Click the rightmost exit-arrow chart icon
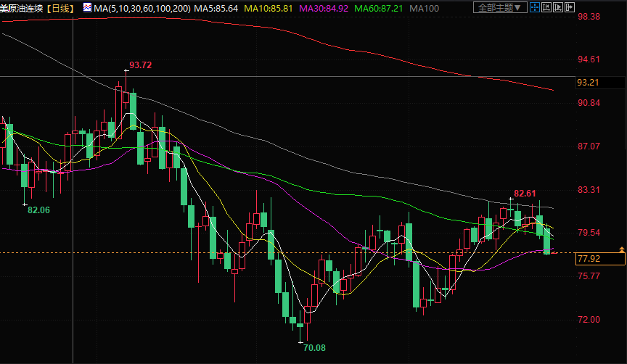Screen dimensions: 627x364 click(x=572, y=8)
